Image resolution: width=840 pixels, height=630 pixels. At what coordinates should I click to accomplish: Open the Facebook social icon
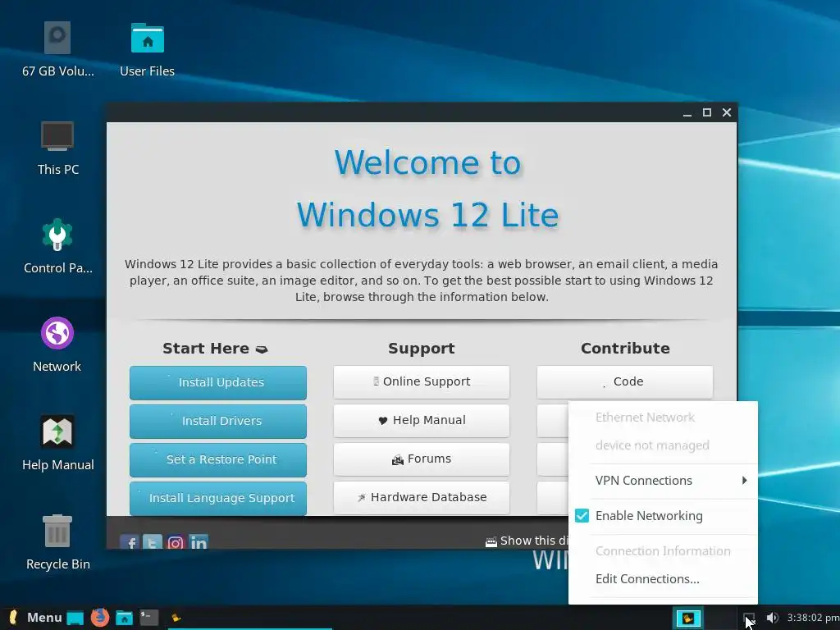129,542
